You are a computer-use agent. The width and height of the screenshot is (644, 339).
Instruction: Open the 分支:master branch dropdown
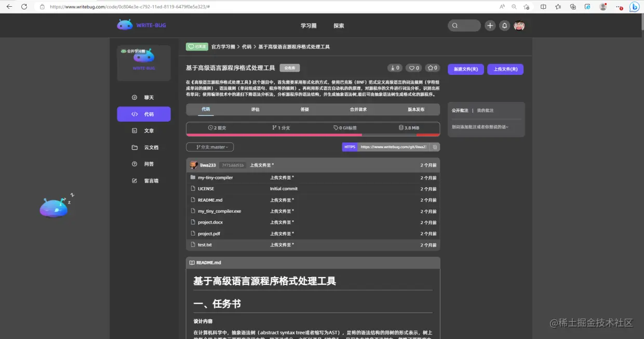tap(209, 147)
